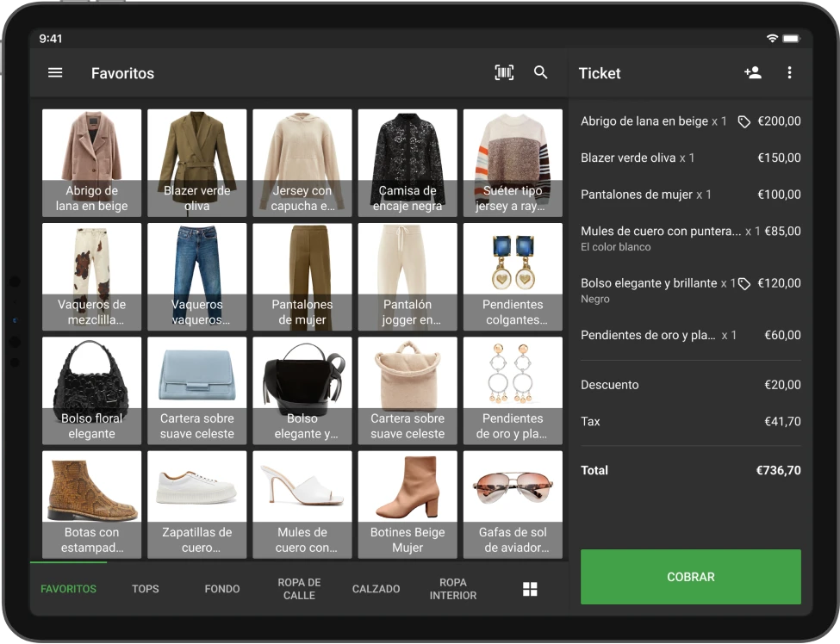View the ROPA INTERIOR category
This screenshot has height=644, width=840.
[453, 589]
